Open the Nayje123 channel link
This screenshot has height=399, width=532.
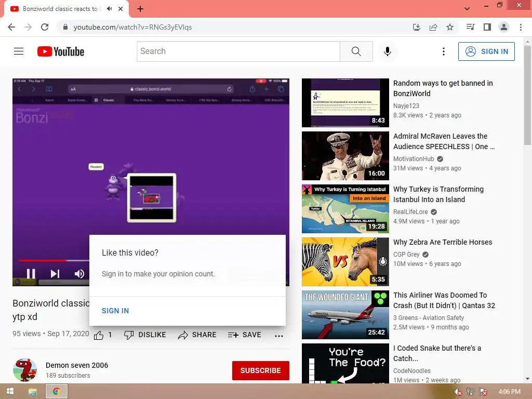(406, 106)
